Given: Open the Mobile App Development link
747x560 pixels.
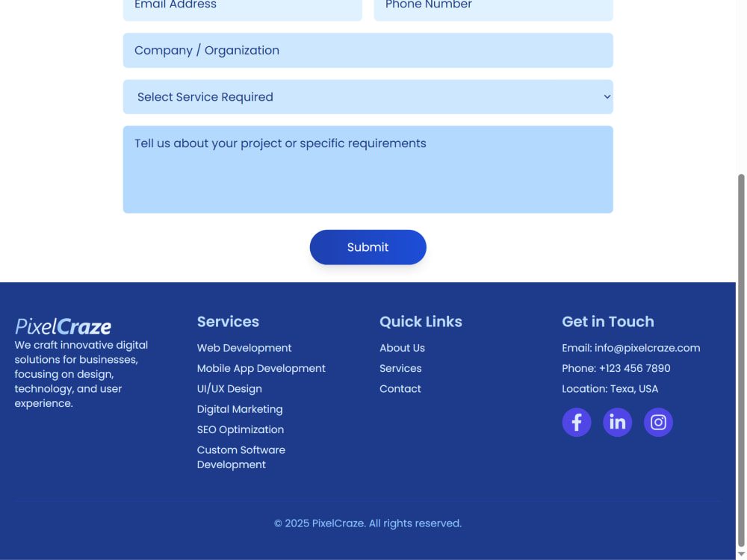Looking at the screenshot, I should (x=261, y=369).
